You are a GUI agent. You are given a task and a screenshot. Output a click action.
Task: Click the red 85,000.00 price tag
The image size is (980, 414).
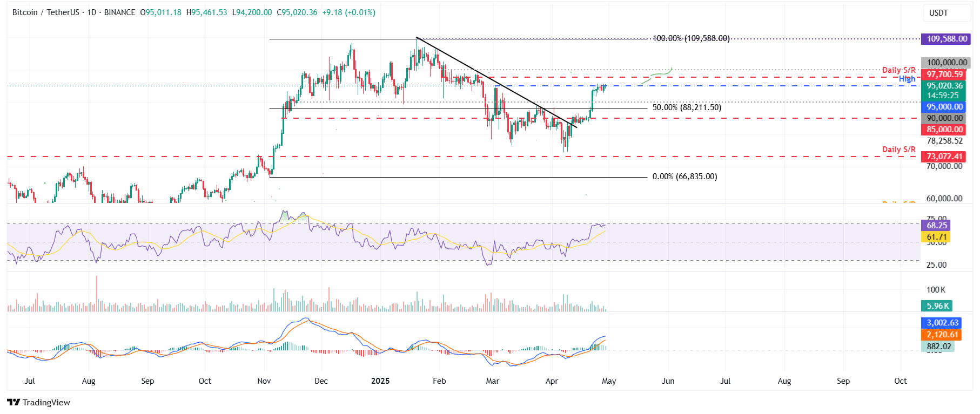[x=944, y=130]
